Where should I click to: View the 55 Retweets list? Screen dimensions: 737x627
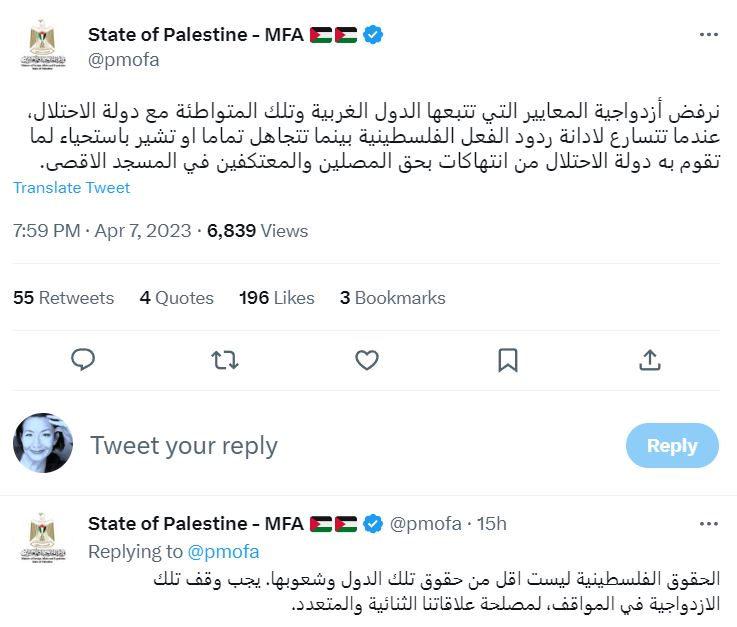coord(63,298)
